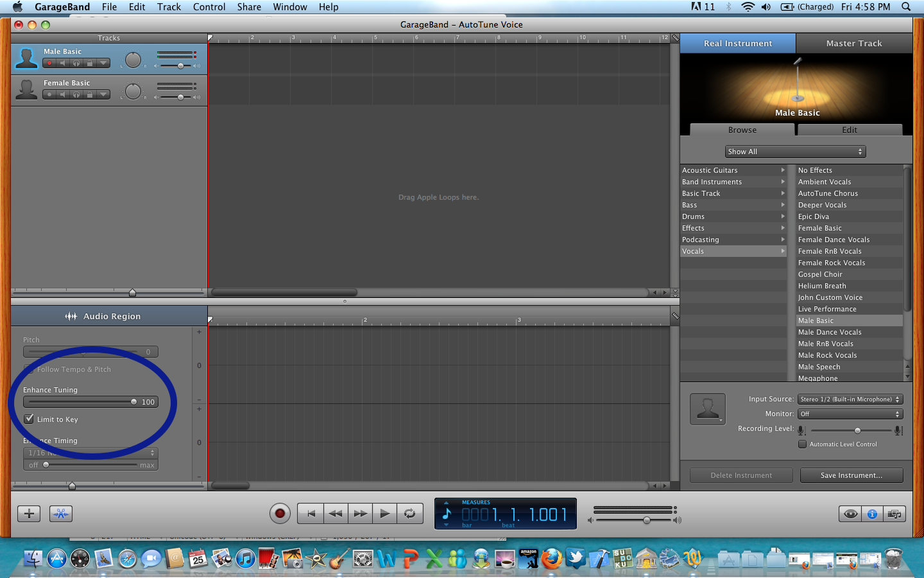Open Spotlight search in the menu bar
This screenshot has height=578, width=924.
(x=906, y=7)
